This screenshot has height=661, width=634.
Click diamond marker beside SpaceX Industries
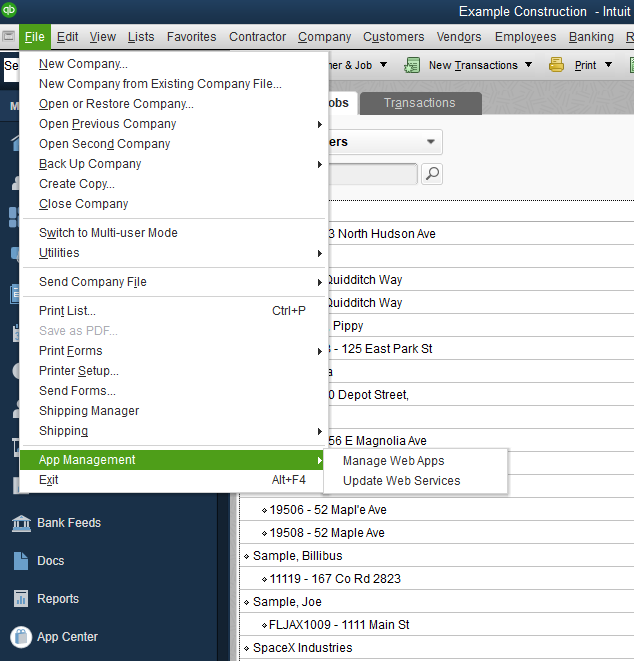(x=247, y=648)
